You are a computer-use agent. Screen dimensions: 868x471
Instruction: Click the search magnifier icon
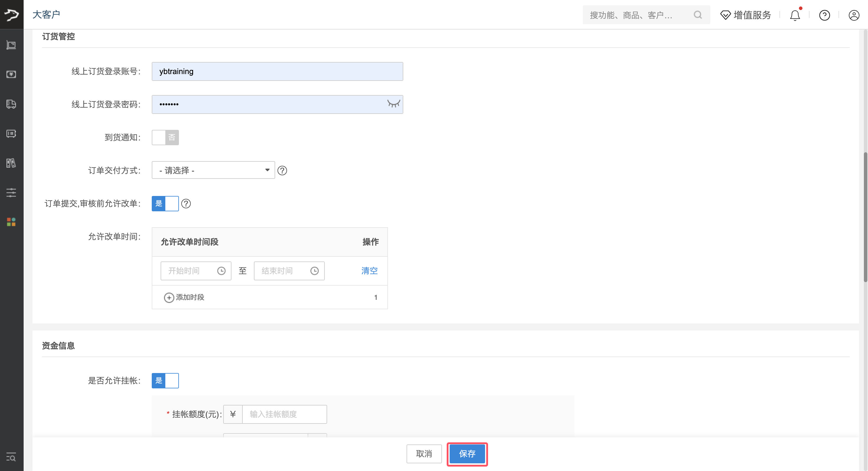click(x=697, y=15)
